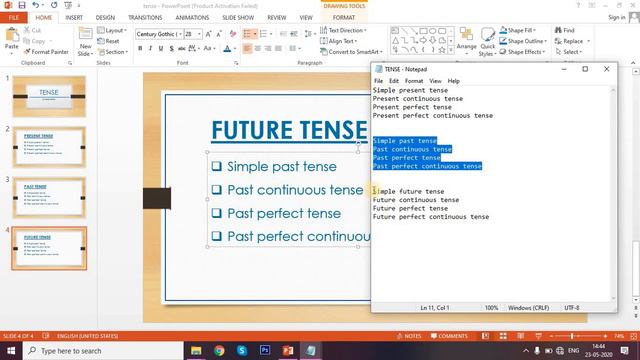This screenshot has height=360, width=640.
Task: Open Shape Effects options
Action: click(x=523, y=52)
